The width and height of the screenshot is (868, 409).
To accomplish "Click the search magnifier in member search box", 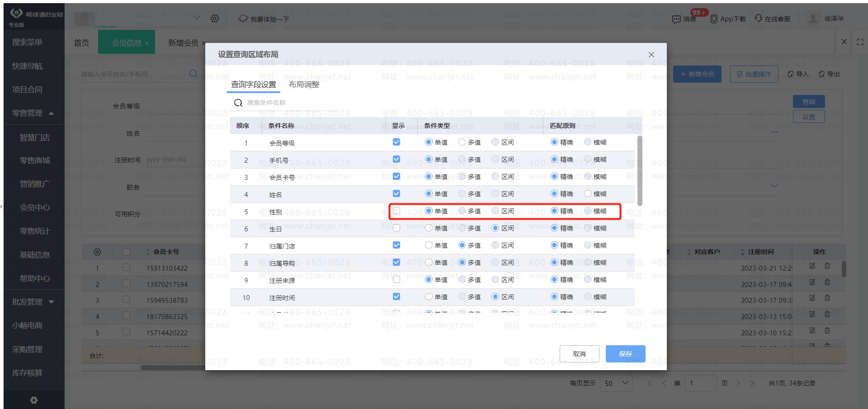I will point(193,74).
